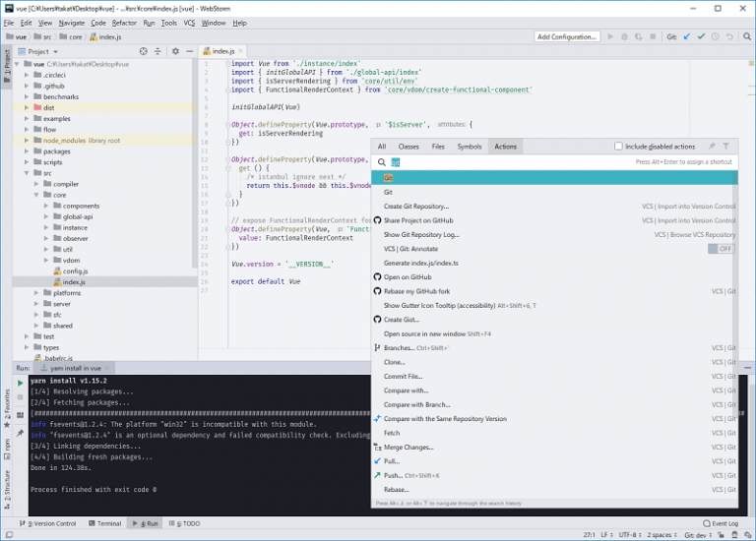Select Create Gist action
The width and height of the screenshot is (756, 541).
[x=554, y=320]
